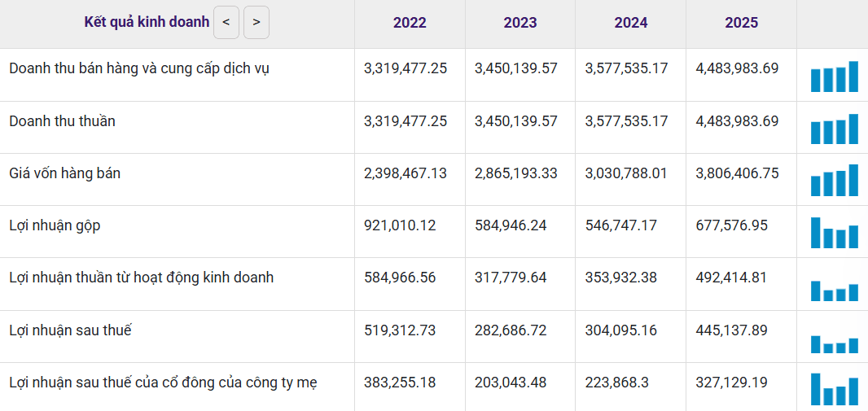Open bar chart for Lợi nhuận gộp row
Screen dimensions: 868x411
point(835,232)
